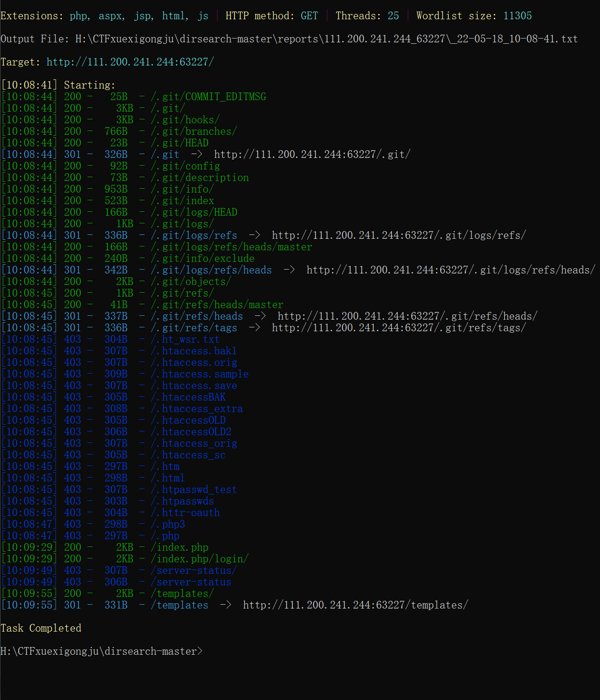Click the /.git/COMMIT_EDITMSG result path
600x700 pixels.
[x=209, y=97]
